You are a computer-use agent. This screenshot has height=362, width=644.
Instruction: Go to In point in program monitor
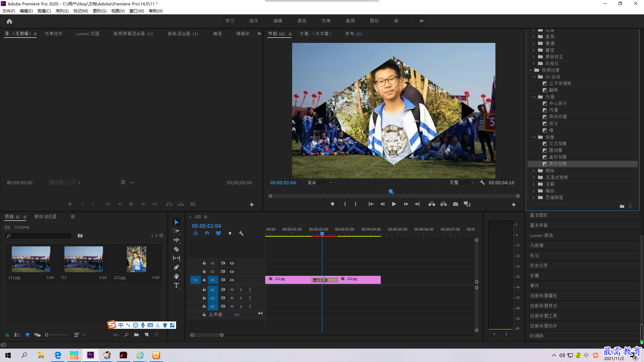pyautogui.click(x=371, y=204)
